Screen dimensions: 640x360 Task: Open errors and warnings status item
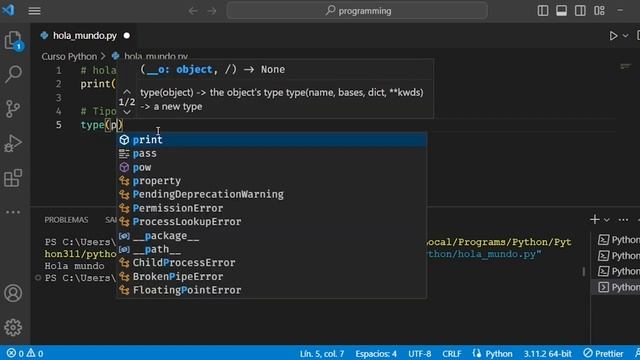point(25,353)
